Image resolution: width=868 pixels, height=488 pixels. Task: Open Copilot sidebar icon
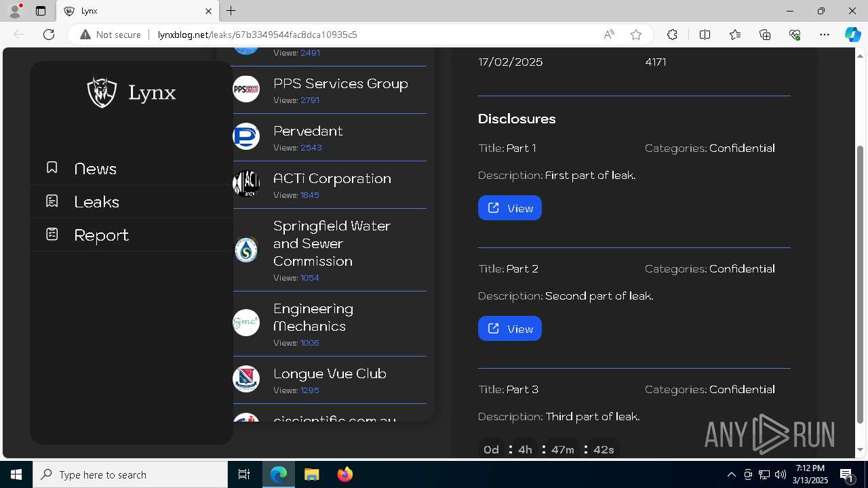tap(852, 35)
